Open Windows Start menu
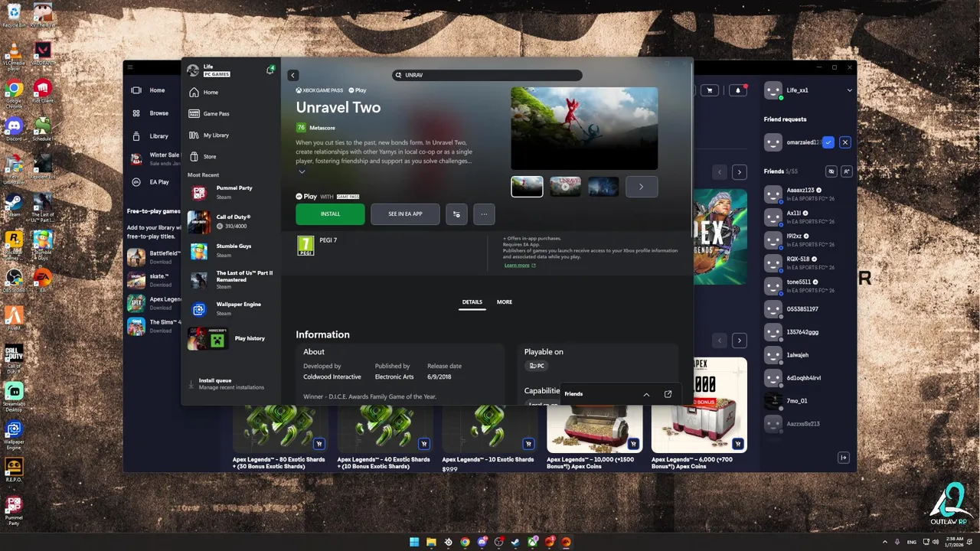 (x=414, y=542)
